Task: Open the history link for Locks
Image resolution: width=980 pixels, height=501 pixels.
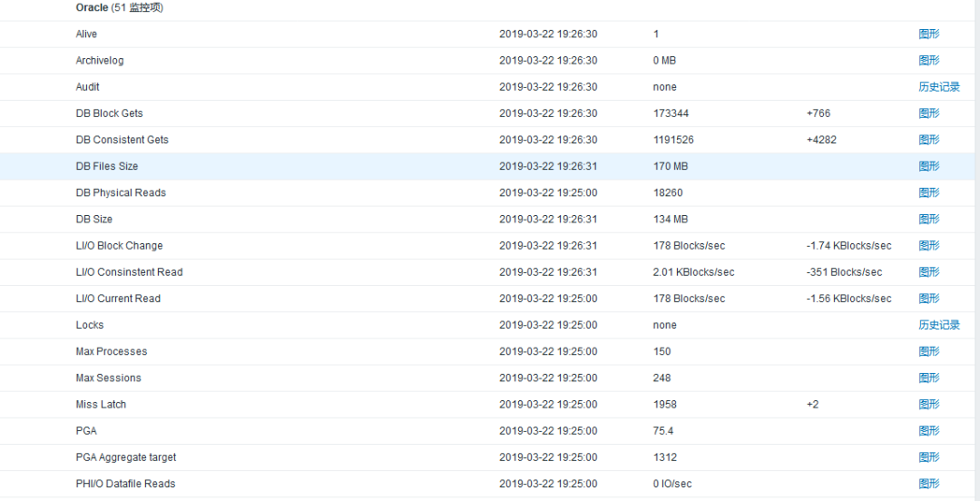Action: point(939,325)
